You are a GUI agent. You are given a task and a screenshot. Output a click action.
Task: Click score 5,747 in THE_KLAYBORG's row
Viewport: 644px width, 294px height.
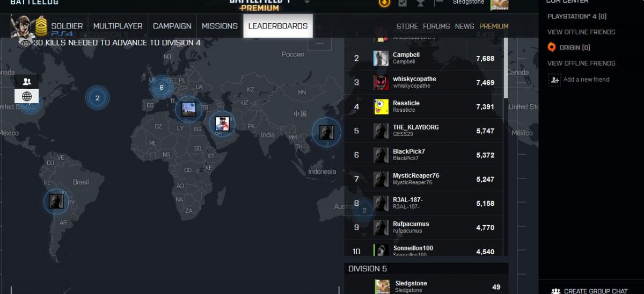[x=485, y=131]
